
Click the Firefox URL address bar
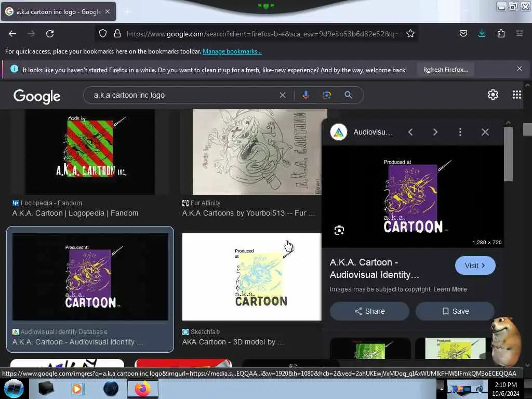pos(262,34)
